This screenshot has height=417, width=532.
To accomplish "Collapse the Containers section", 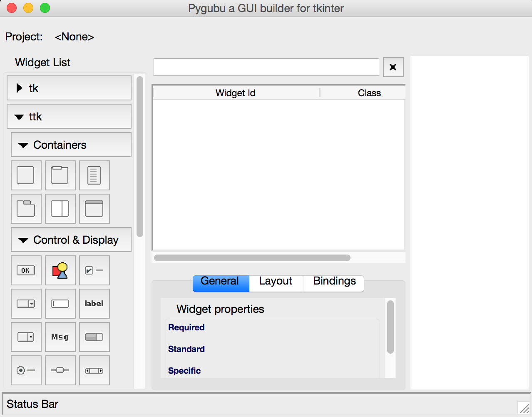I will click(71, 145).
